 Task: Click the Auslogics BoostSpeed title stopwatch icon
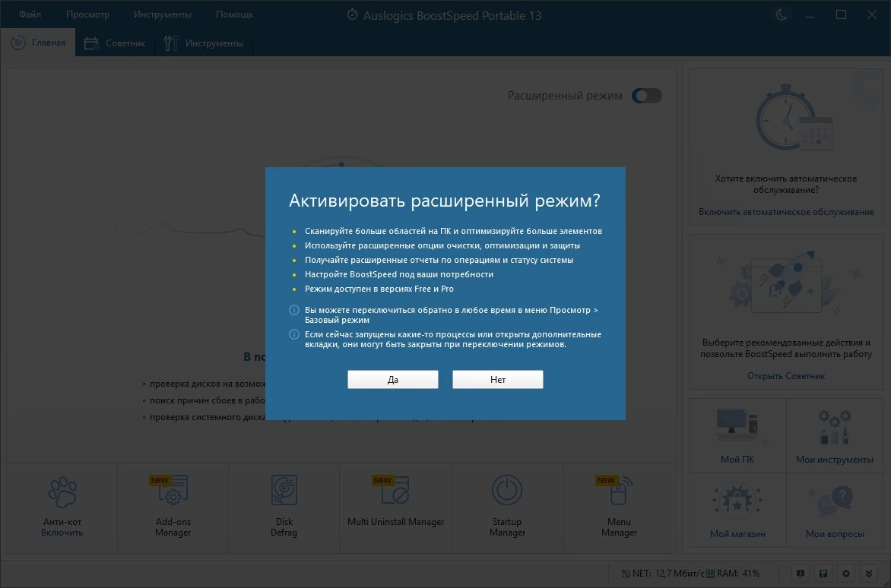click(352, 14)
